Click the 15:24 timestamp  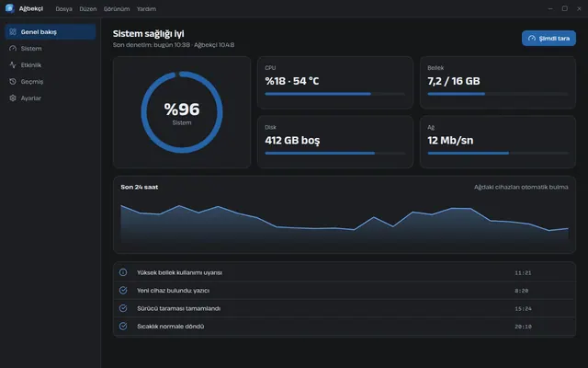[523, 309]
